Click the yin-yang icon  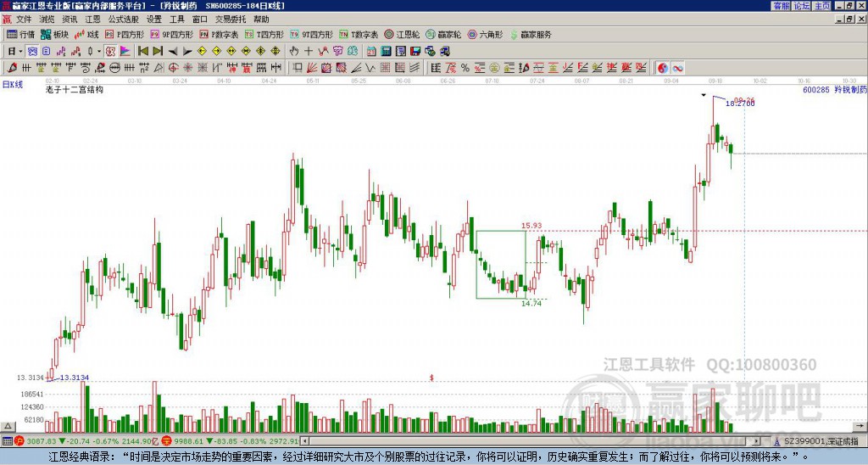tap(663, 68)
